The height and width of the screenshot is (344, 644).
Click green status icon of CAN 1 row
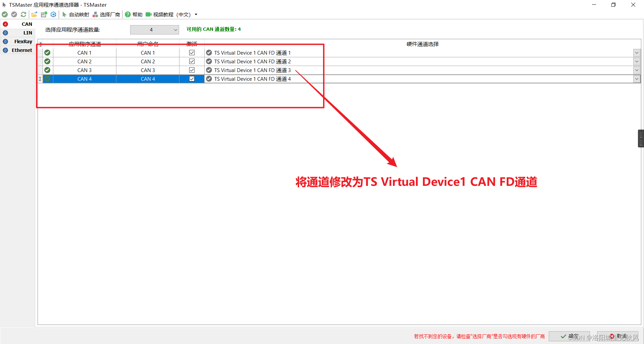47,53
